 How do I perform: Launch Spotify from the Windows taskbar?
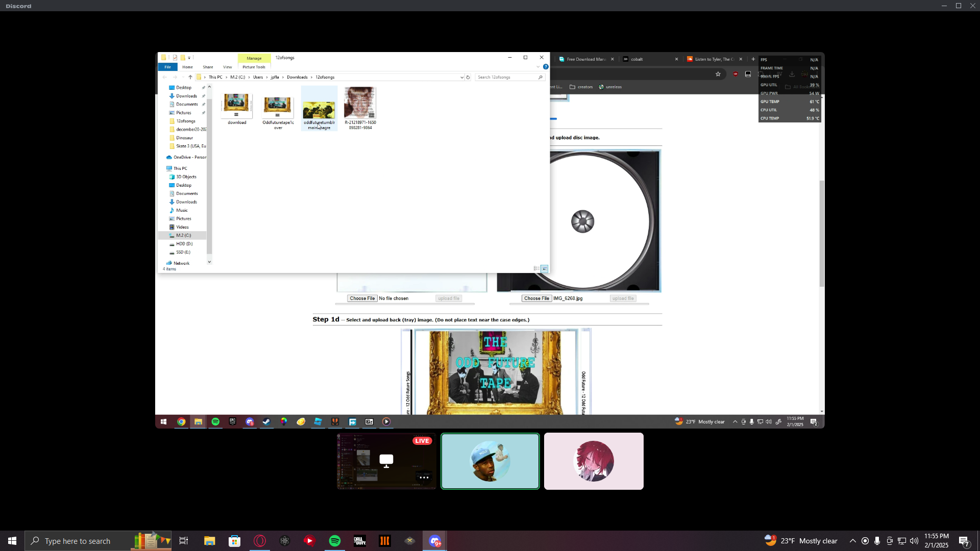click(x=335, y=541)
